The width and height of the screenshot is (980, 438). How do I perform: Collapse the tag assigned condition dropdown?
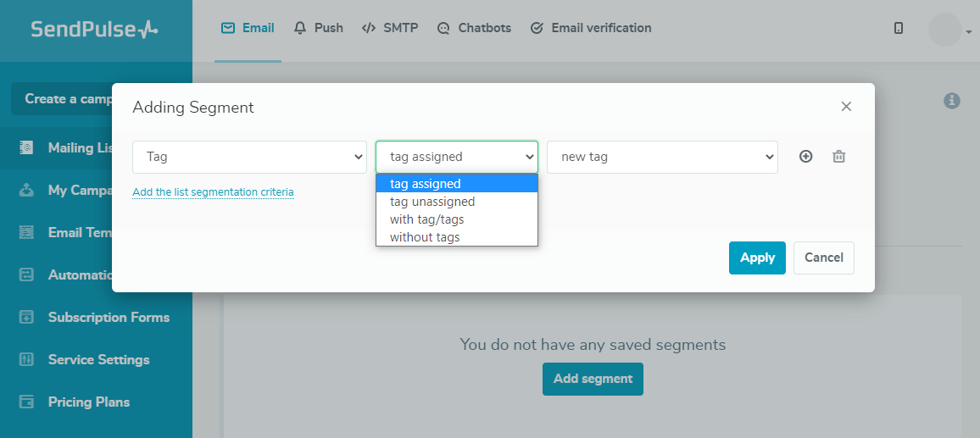[456, 157]
